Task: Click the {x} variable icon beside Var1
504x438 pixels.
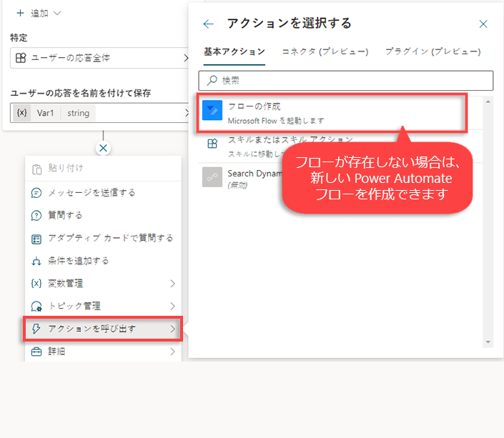Action: click(x=22, y=113)
